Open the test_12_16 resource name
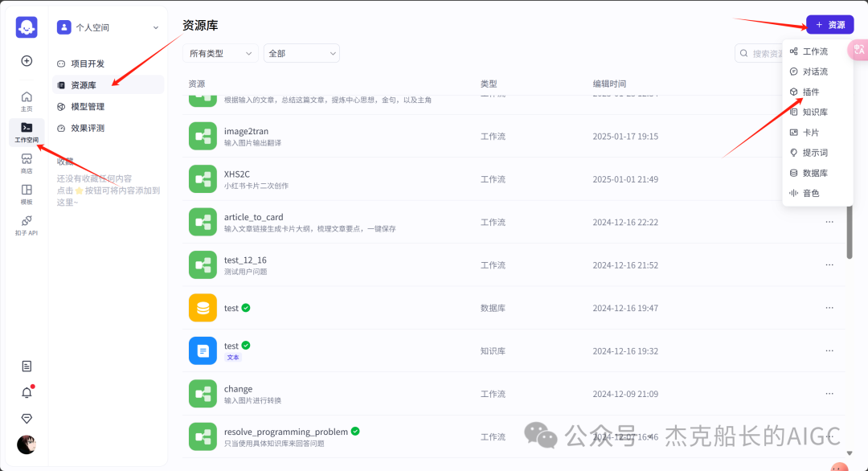Screen dimensions: 868x471 [245, 260]
